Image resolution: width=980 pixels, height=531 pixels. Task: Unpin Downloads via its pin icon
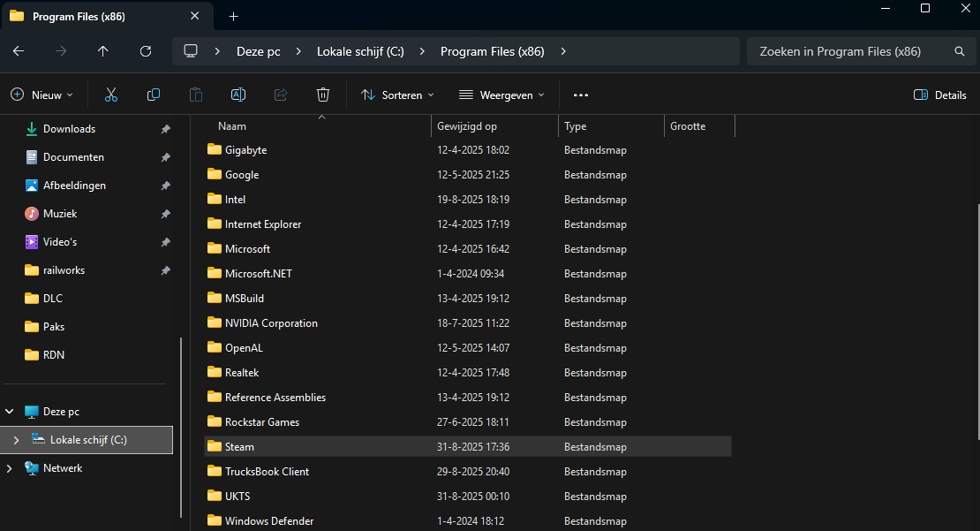[x=166, y=129]
